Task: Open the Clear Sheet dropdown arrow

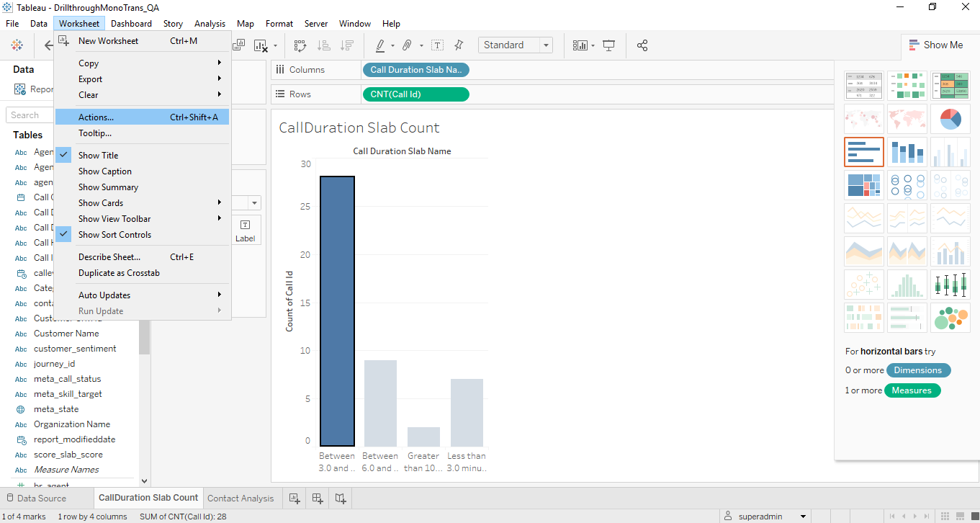Action: pos(275,47)
